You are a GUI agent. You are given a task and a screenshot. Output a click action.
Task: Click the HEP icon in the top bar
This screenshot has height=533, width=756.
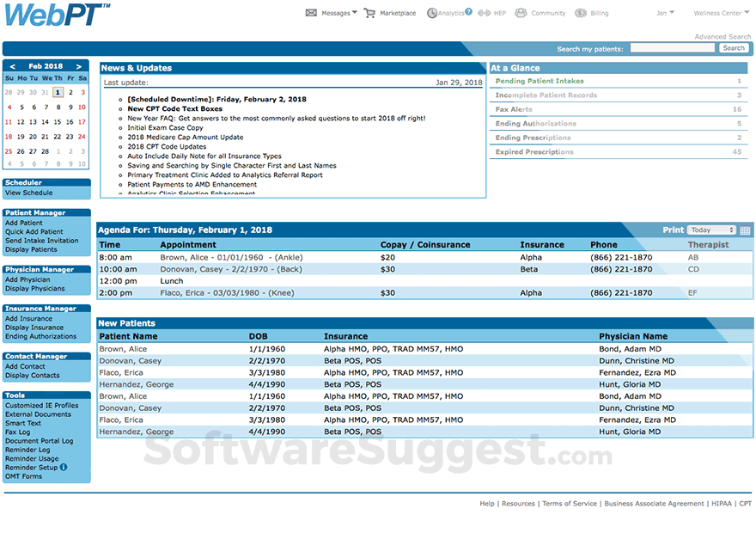(x=483, y=13)
